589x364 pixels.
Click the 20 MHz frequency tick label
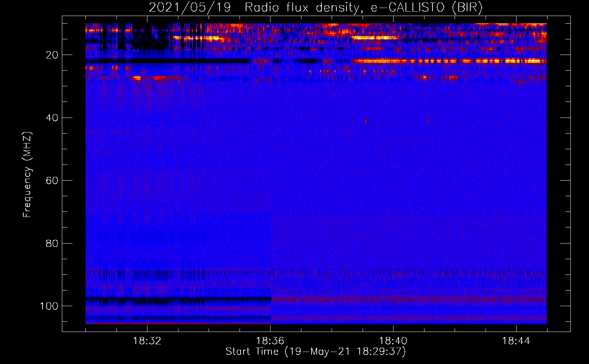(52, 55)
